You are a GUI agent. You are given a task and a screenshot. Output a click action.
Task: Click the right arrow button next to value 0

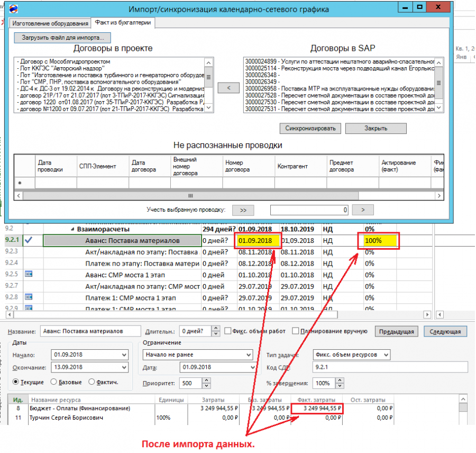point(363,210)
